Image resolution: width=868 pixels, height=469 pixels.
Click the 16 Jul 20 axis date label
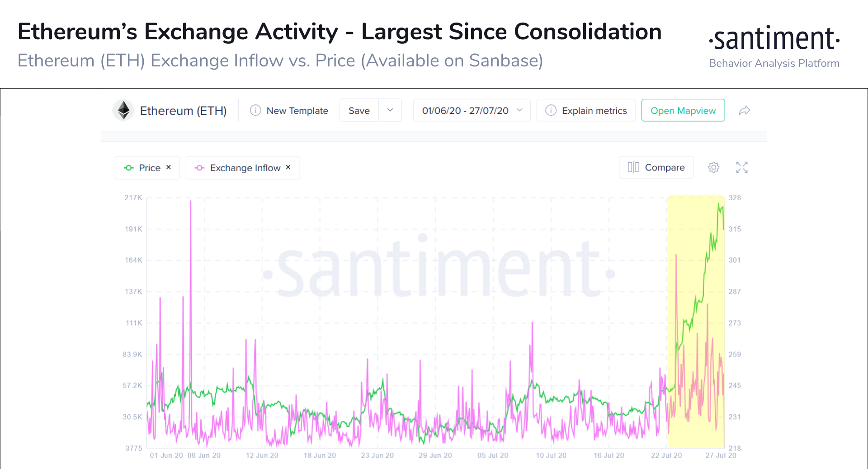tap(609, 455)
